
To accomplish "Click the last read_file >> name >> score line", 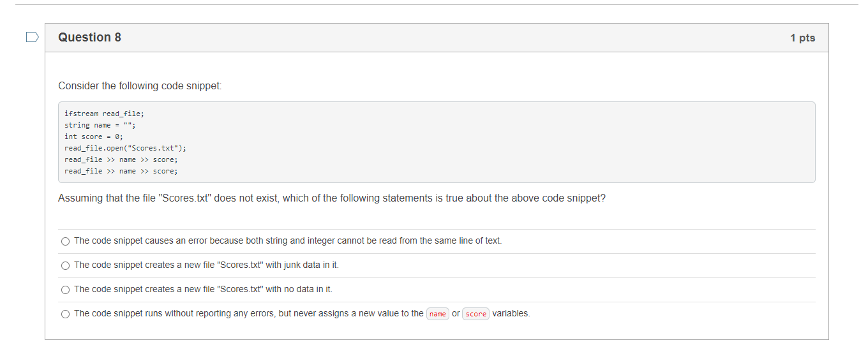I will (121, 171).
